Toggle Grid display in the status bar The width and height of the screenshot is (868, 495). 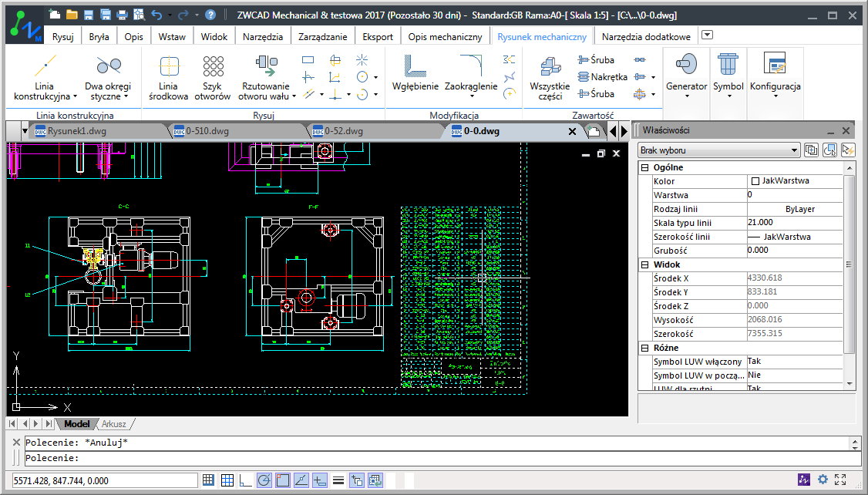[x=227, y=480]
